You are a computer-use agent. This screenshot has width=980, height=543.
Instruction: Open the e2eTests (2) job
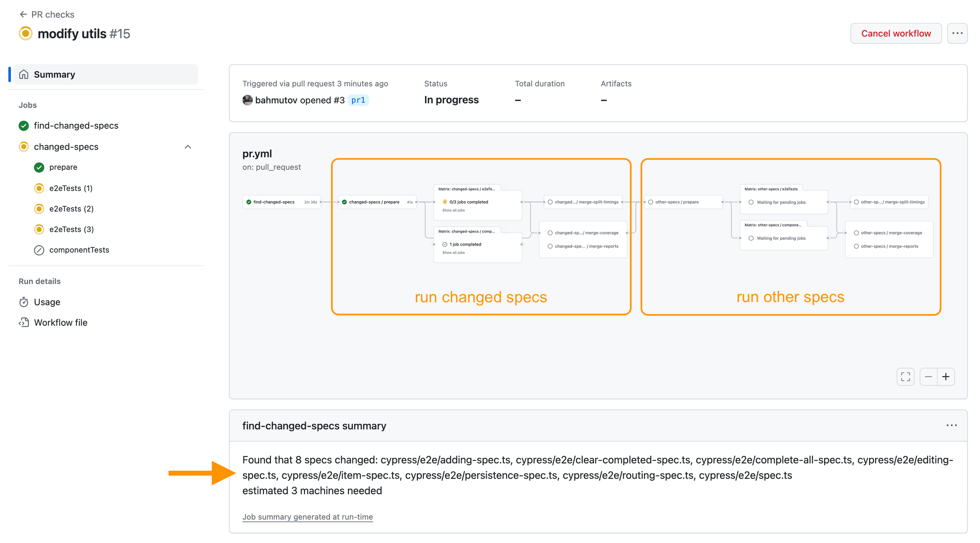point(71,209)
